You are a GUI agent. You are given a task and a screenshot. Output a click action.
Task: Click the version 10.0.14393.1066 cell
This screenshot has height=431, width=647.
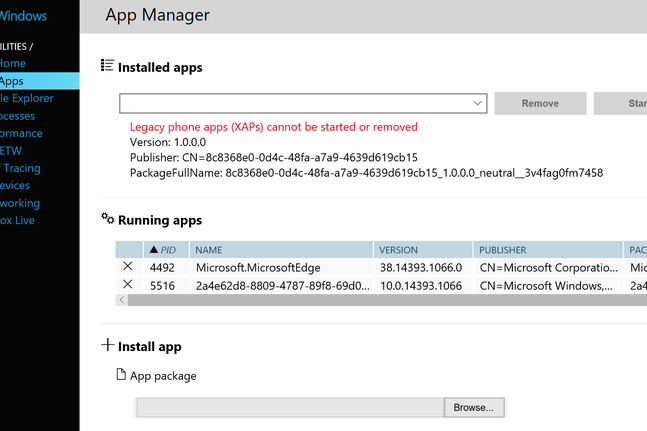(x=421, y=286)
